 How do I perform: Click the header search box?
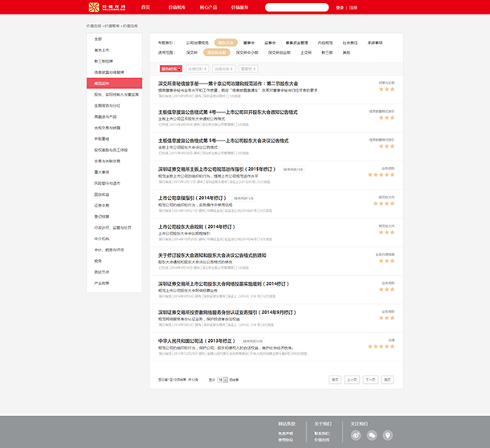[296, 7]
